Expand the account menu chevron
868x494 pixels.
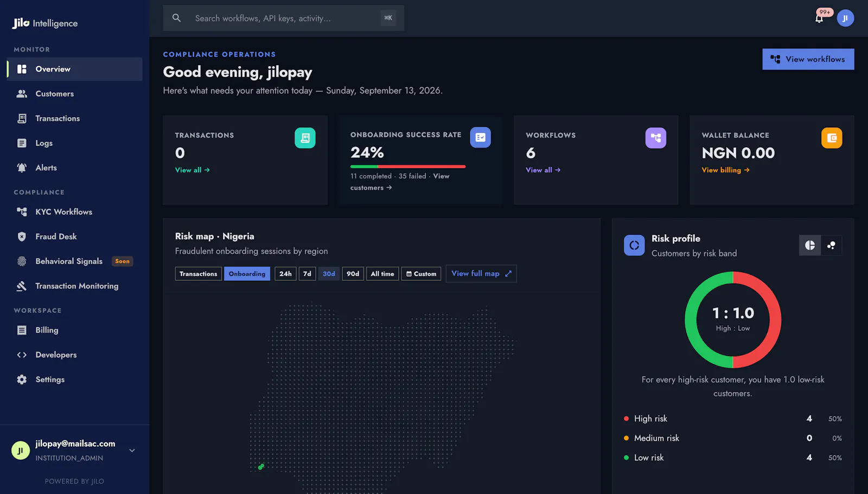click(x=132, y=451)
